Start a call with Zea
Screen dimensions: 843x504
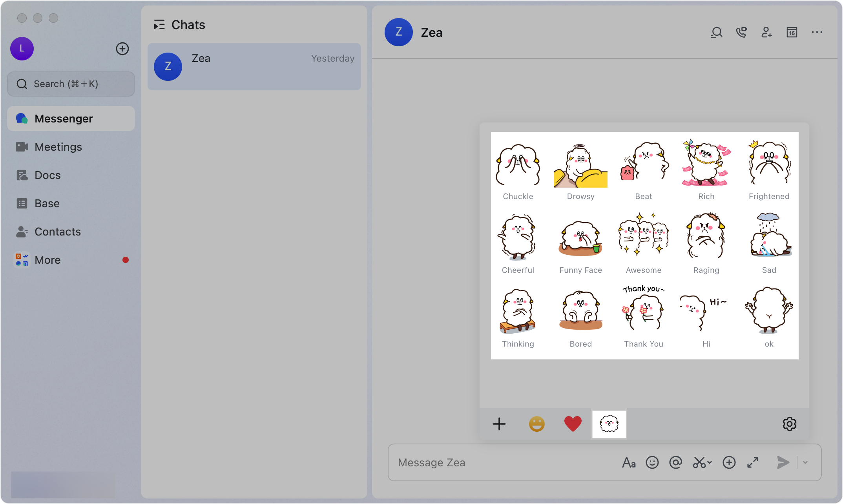[x=741, y=33]
